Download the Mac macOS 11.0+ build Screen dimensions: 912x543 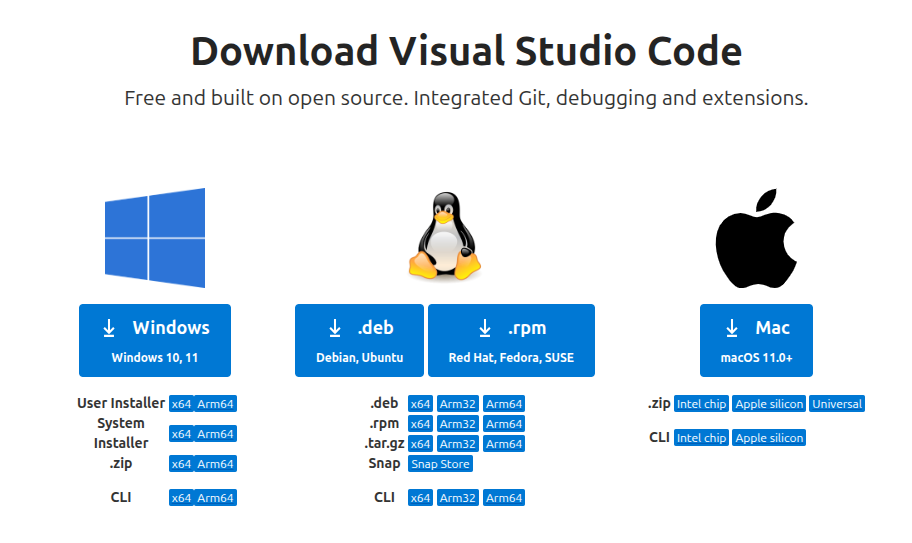(756, 340)
